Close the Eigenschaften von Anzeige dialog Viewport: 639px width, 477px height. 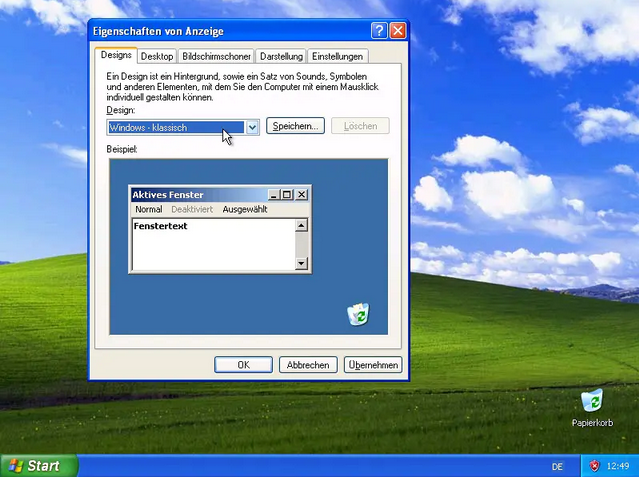coord(398,31)
